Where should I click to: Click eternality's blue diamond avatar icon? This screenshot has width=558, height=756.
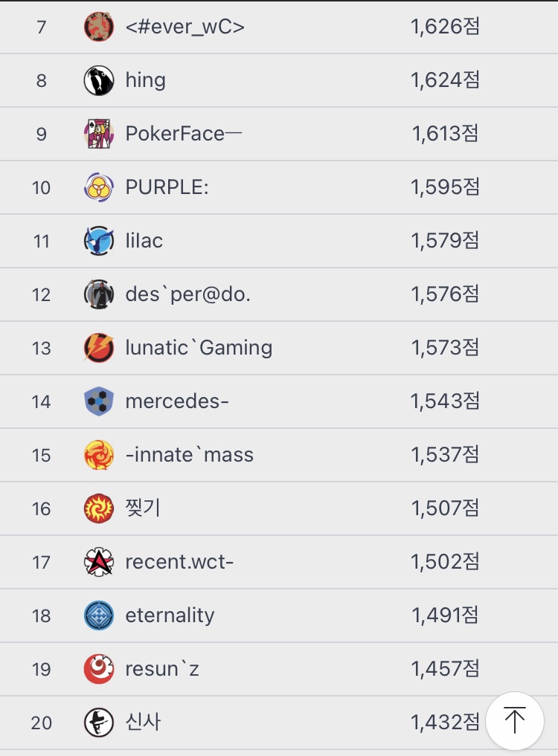point(99,616)
